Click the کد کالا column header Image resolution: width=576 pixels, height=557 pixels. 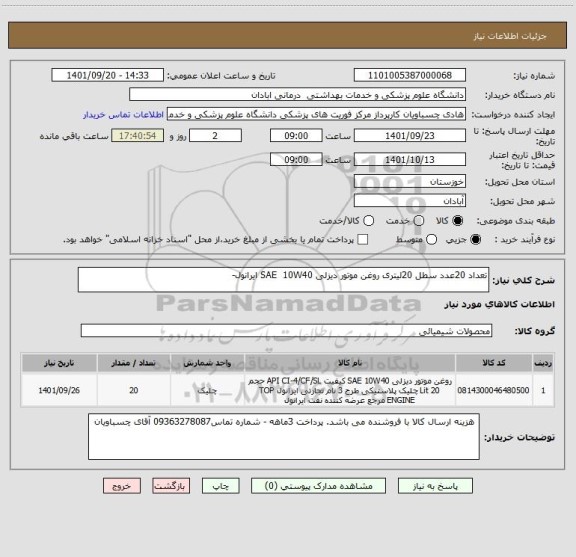point(494,363)
